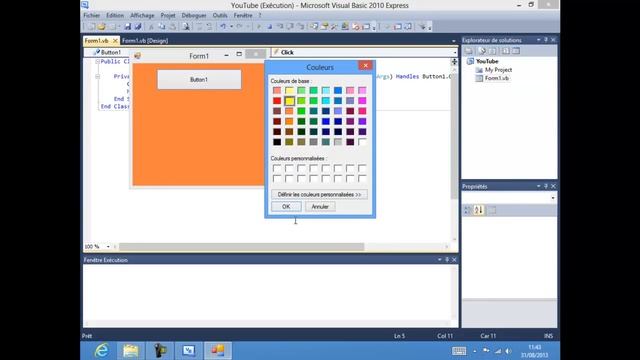Click Properties Window icon in main toolbar

coord(324,27)
